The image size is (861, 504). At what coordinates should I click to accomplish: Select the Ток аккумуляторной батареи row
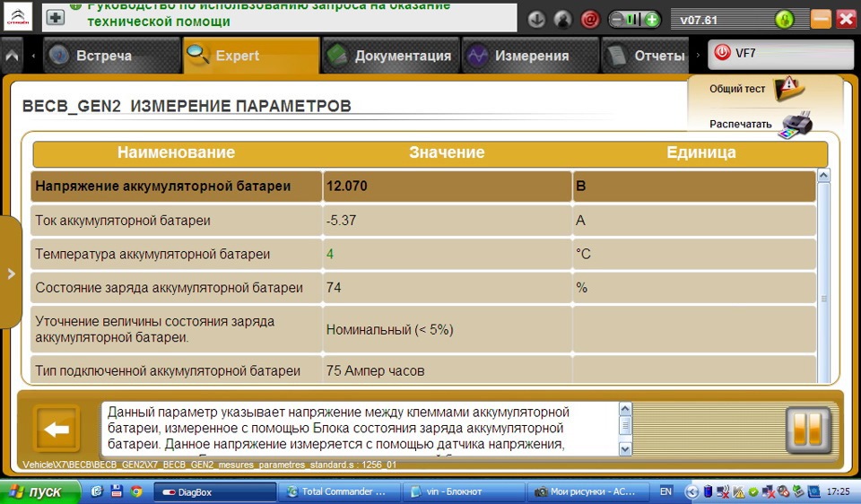[x=422, y=221]
